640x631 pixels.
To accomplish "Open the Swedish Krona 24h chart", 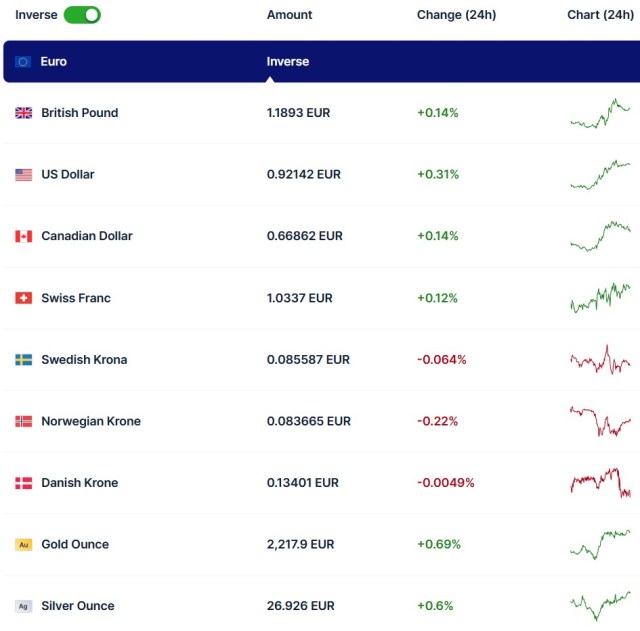I will point(600,360).
